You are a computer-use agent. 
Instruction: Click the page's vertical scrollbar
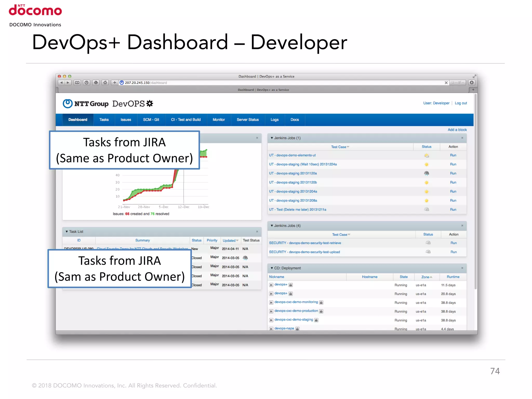(475, 192)
